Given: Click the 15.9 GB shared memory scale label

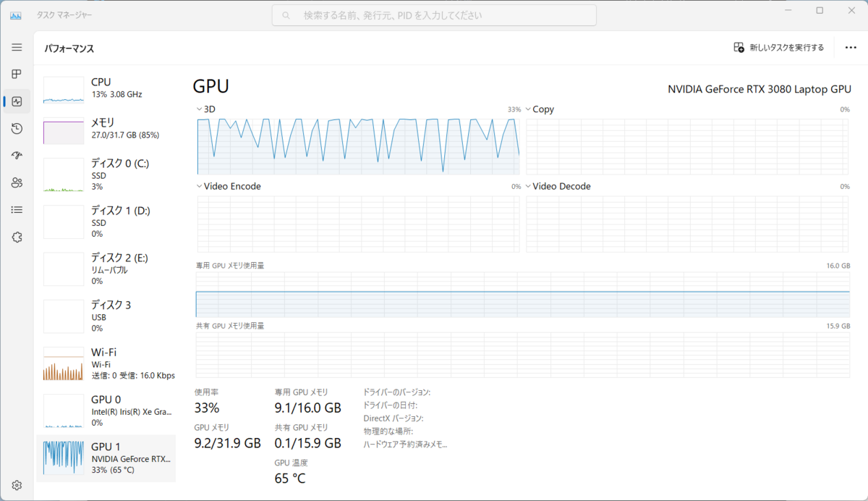Looking at the screenshot, I should pos(838,326).
